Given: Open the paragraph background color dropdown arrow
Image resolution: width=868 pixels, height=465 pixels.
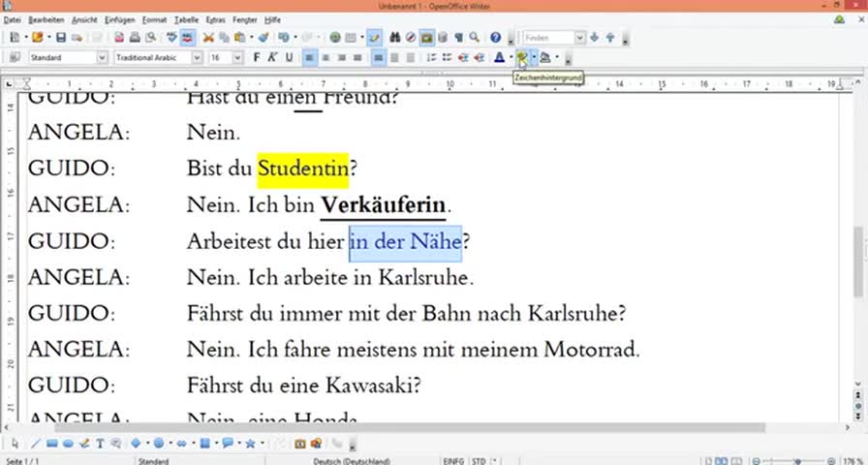Looking at the screenshot, I should coord(556,57).
